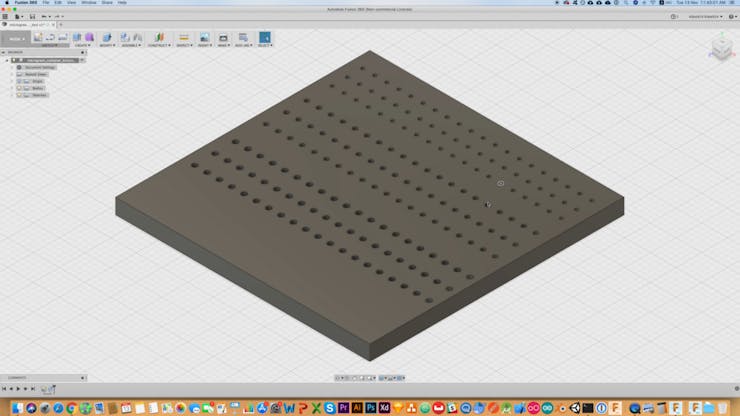The image size is (740, 416).
Task: Open the job status icon
Action: [x=674, y=17]
